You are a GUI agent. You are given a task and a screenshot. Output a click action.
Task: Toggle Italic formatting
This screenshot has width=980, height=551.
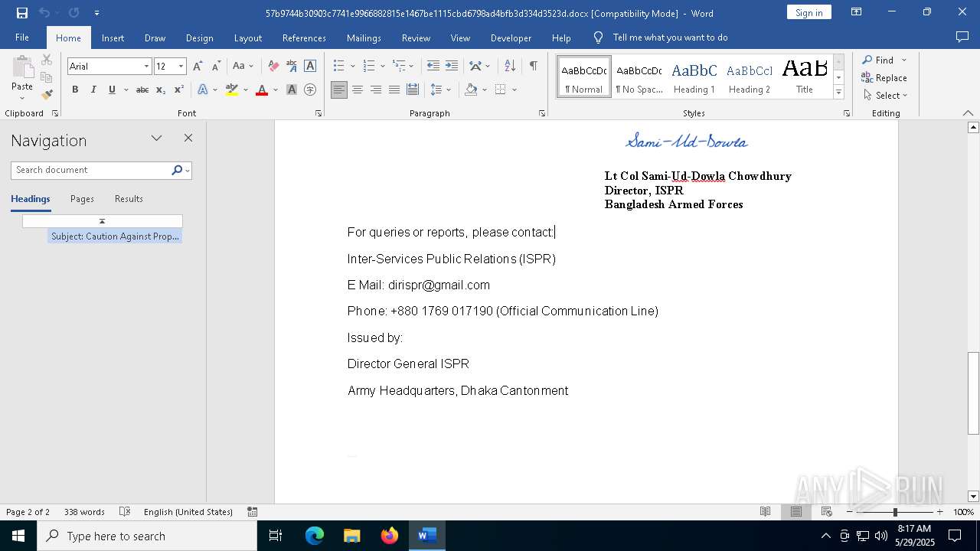pyautogui.click(x=93, y=90)
